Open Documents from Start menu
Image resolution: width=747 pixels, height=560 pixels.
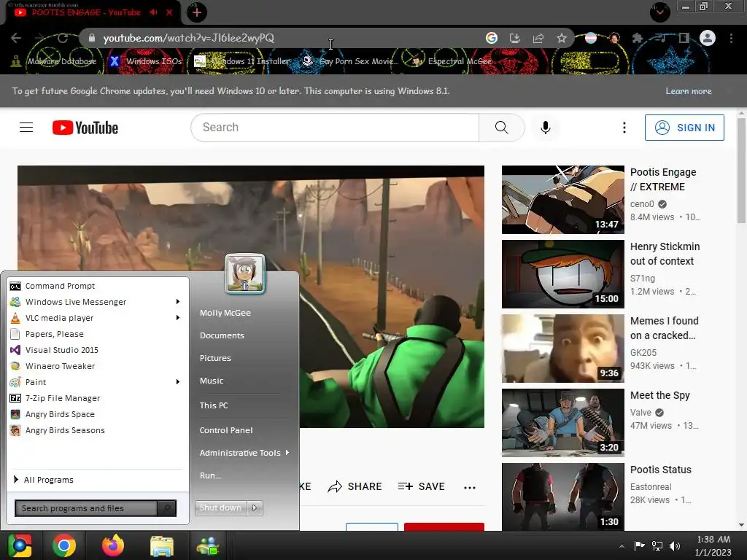pos(222,335)
